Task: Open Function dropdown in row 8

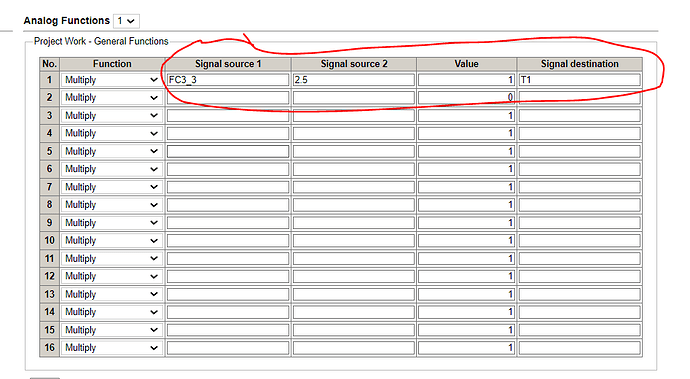Action: coord(112,205)
